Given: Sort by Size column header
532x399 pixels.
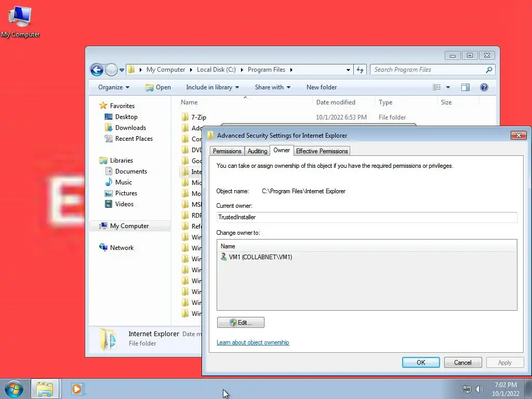Looking at the screenshot, I should coord(458,102).
